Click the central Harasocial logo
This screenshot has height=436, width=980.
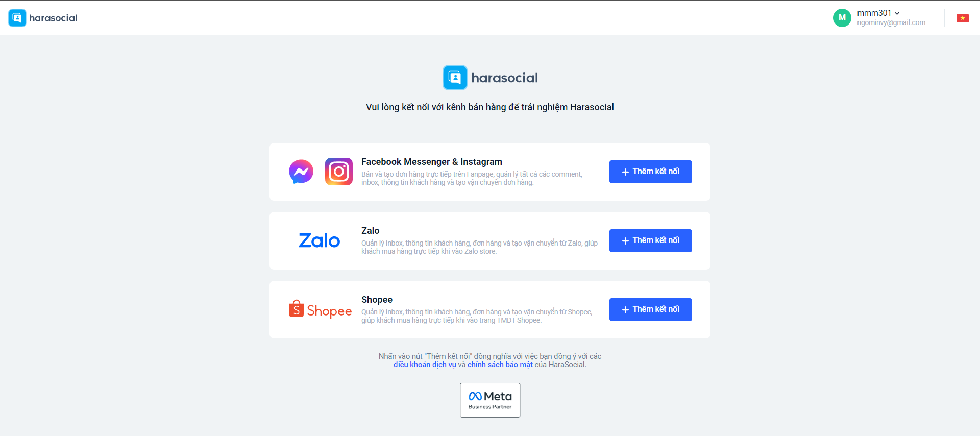point(490,78)
